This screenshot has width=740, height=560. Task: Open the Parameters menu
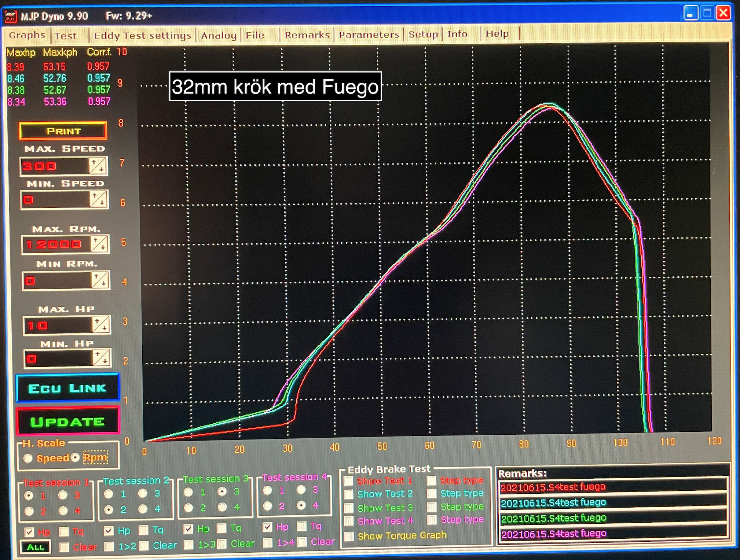coord(369,35)
